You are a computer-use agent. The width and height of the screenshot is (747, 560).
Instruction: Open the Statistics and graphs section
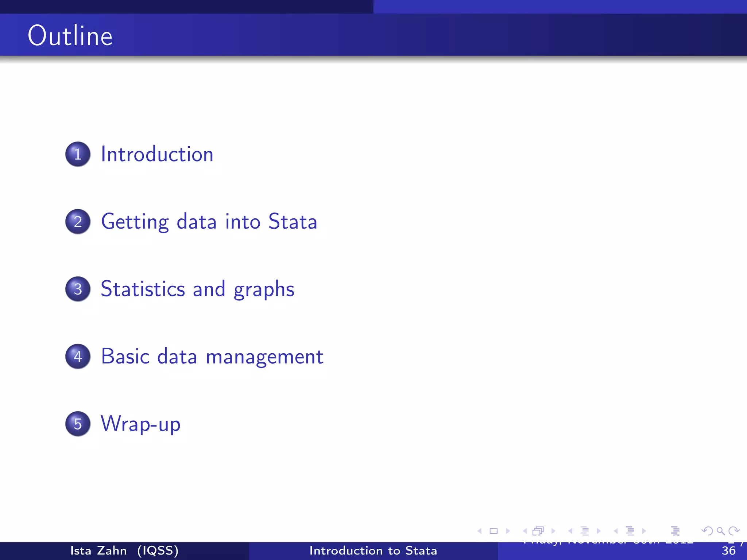[x=197, y=289]
